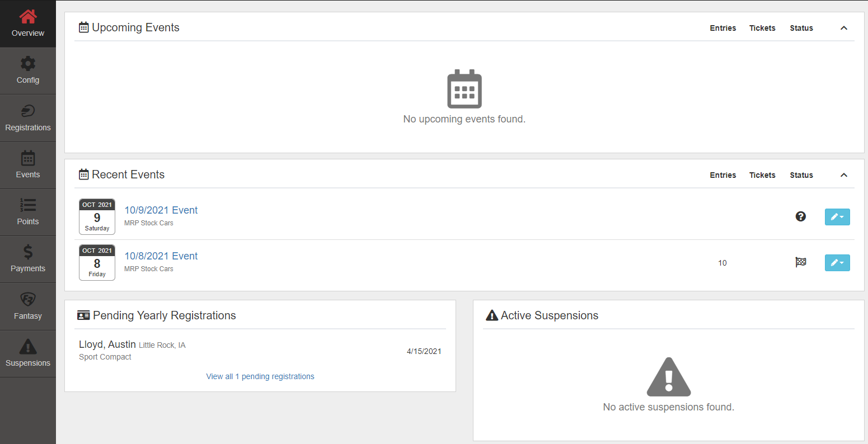The image size is (868, 444).
Task: View all 1 pending registrations
Action: click(x=260, y=376)
